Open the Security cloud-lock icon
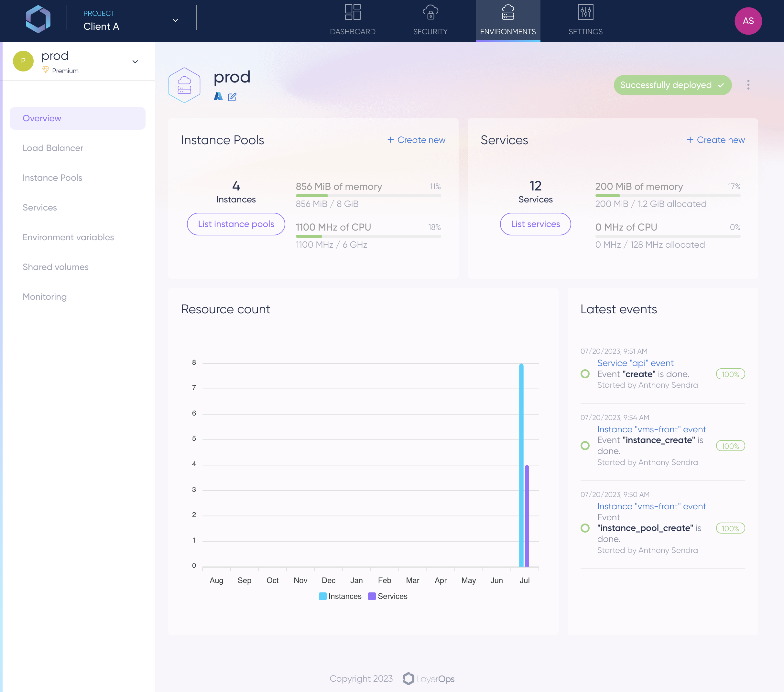 pos(430,12)
